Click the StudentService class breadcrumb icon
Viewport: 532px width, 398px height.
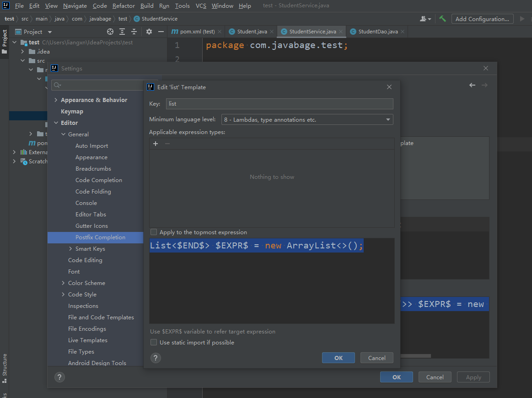click(136, 19)
